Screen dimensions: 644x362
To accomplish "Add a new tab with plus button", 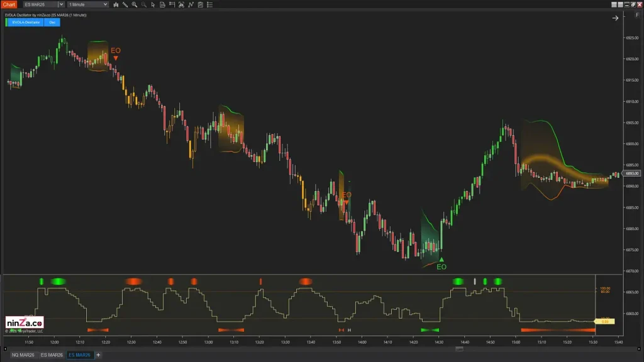I will point(98,355).
